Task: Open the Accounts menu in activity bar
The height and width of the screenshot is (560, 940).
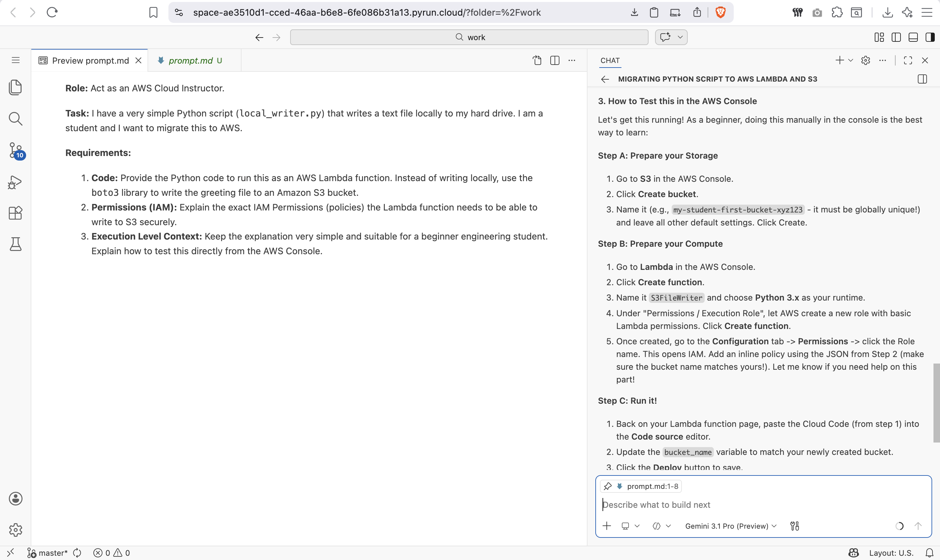Action: coord(15,499)
